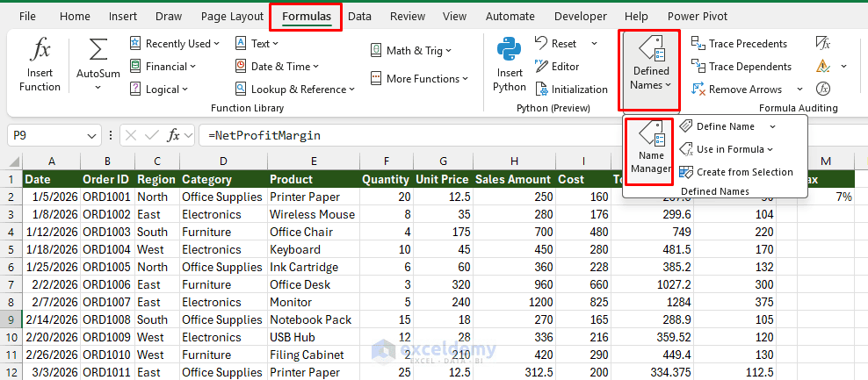Open Math & Trig functions dropdown
Viewport: 868px width, 380px height.
click(x=411, y=51)
